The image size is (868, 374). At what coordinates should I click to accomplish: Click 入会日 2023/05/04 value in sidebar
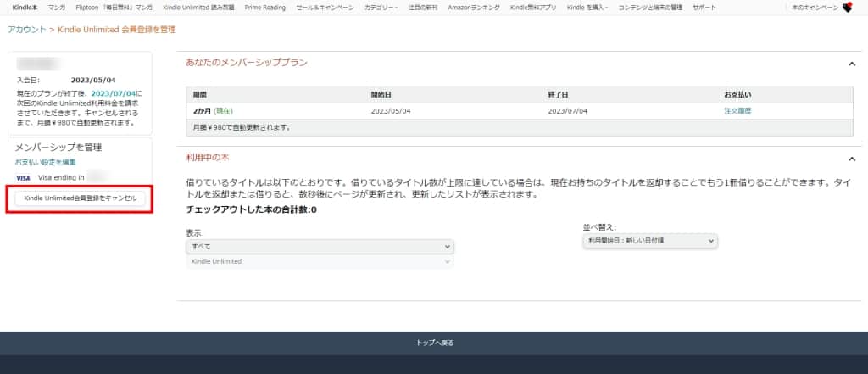[93, 81]
